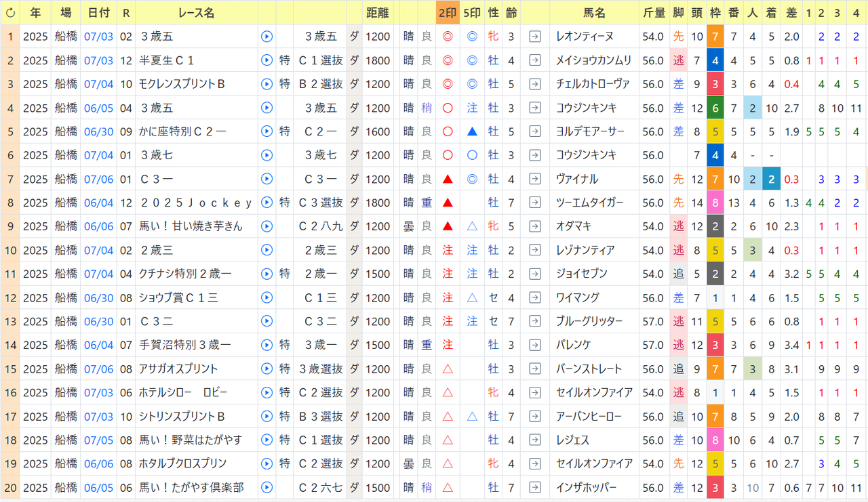Viewport: 868px width, 502px height.
Task: Open the arrow icon beside ブルーグリッター
Action: click(535, 321)
